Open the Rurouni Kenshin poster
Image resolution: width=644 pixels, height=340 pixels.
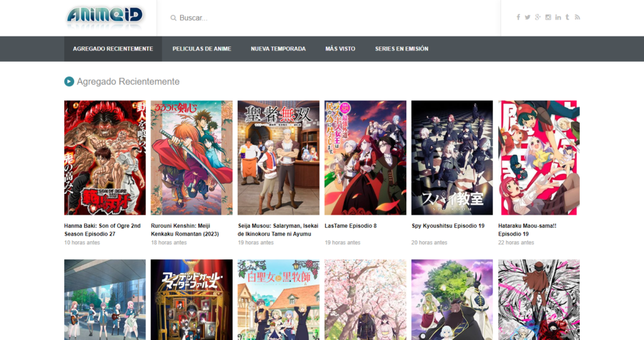191,158
